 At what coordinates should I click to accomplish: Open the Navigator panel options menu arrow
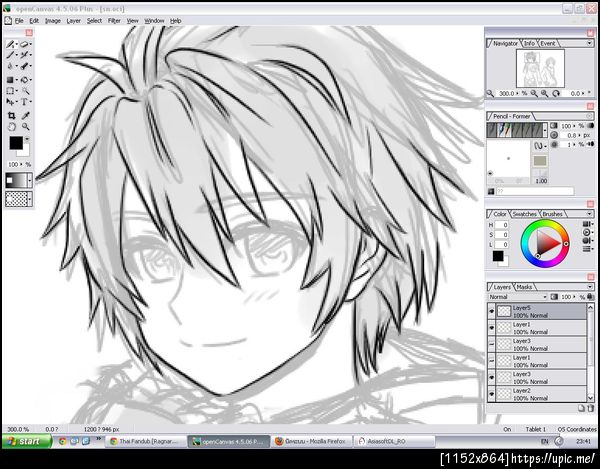click(x=589, y=43)
